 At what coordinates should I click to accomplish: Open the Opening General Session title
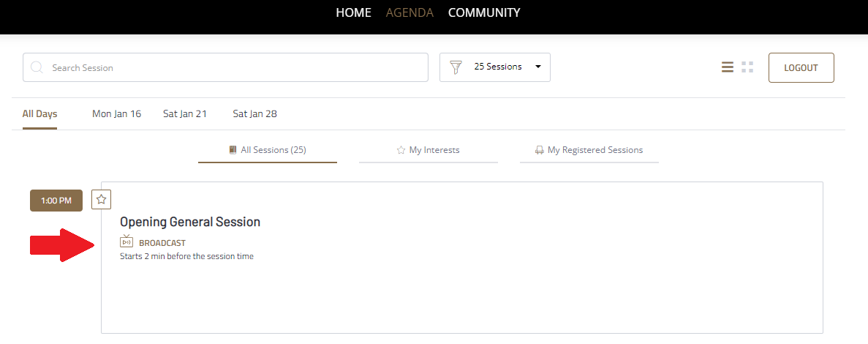point(190,222)
